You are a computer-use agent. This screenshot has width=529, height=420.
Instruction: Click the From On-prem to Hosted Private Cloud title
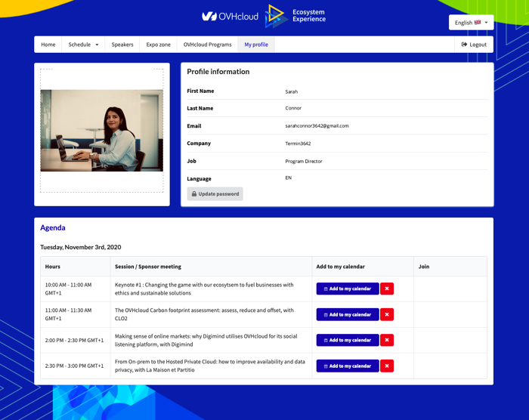[x=210, y=366]
